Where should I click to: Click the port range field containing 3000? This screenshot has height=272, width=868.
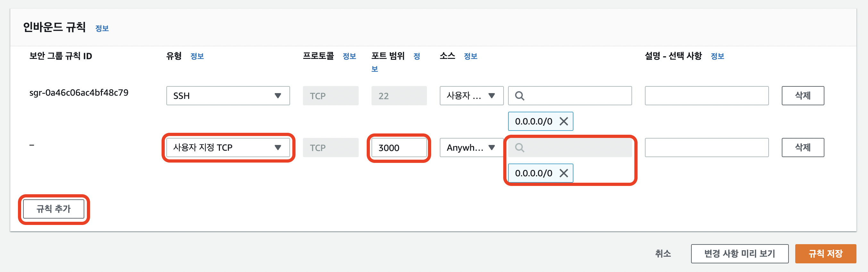tap(399, 148)
